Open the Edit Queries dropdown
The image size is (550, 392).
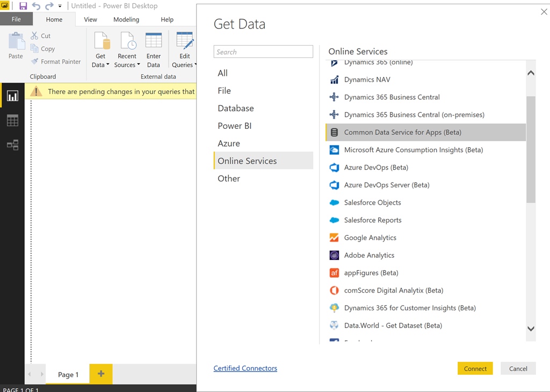pos(184,65)
